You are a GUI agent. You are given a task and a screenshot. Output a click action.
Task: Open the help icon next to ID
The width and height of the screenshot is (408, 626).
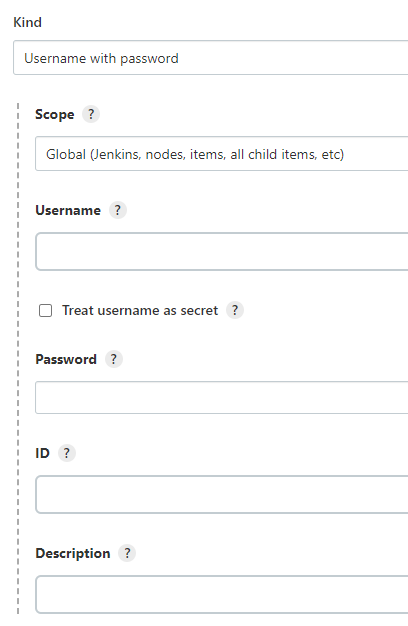67,453
